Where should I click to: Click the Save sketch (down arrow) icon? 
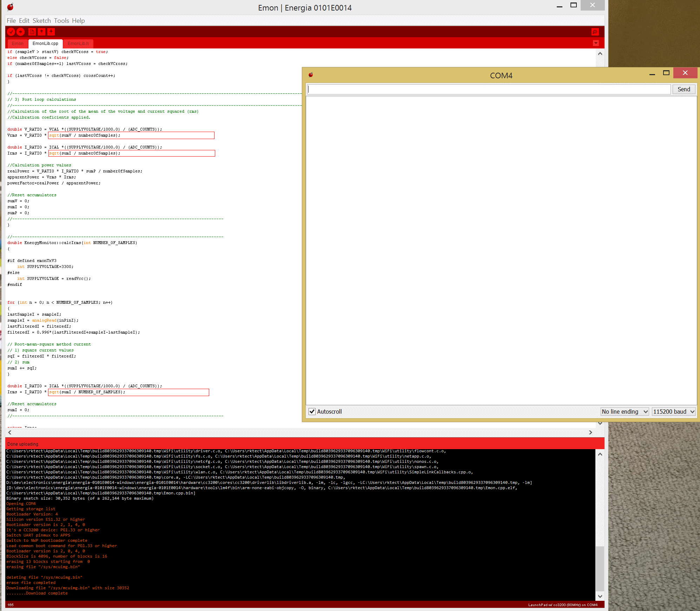point(51,32)
